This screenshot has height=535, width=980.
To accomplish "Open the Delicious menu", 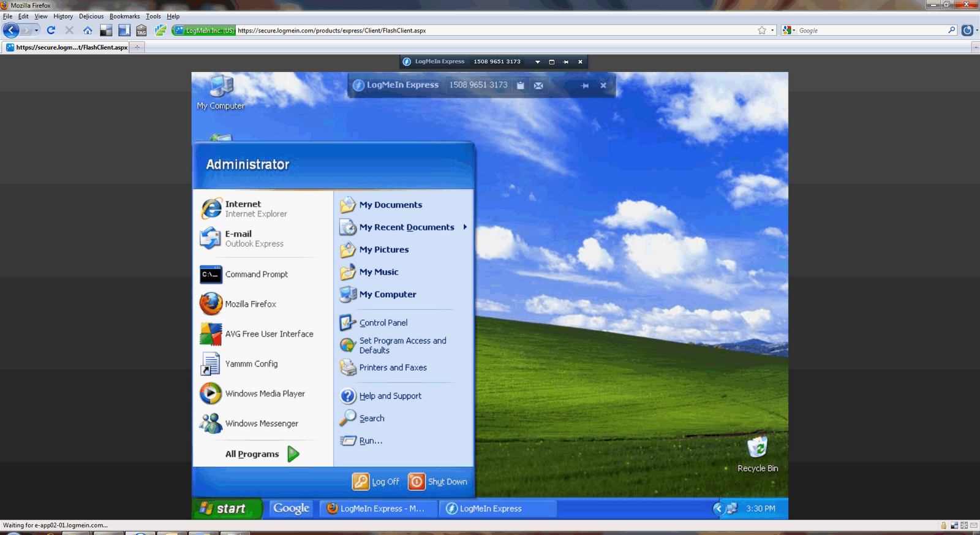I will click(x=91, y=17).
